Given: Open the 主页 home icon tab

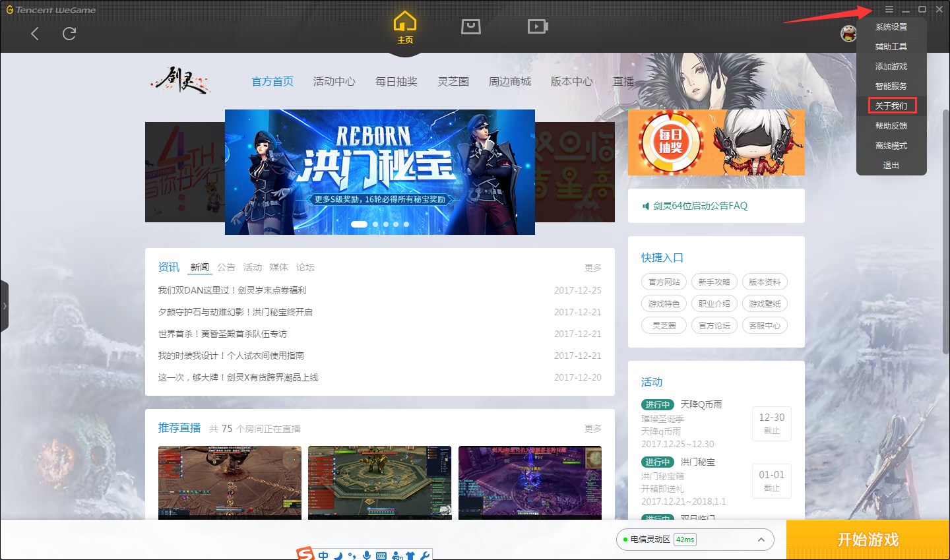Looking at the screenshot, I should point(405,28).
